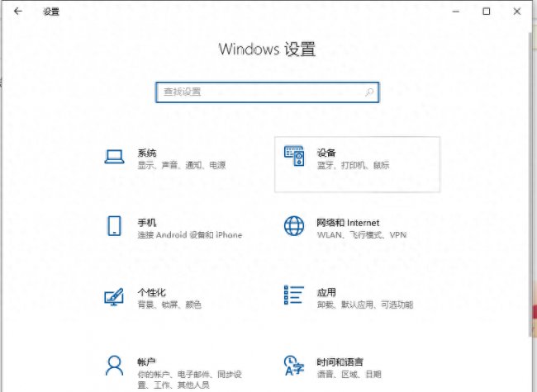Screen dimensions: 537x392
Task: Click the Accounts person icon
Action: tap(114, 366)
